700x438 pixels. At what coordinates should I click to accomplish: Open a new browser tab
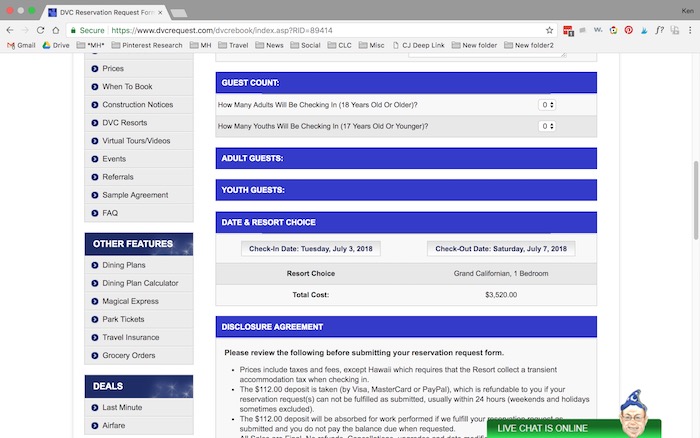(x=179, y=13)
